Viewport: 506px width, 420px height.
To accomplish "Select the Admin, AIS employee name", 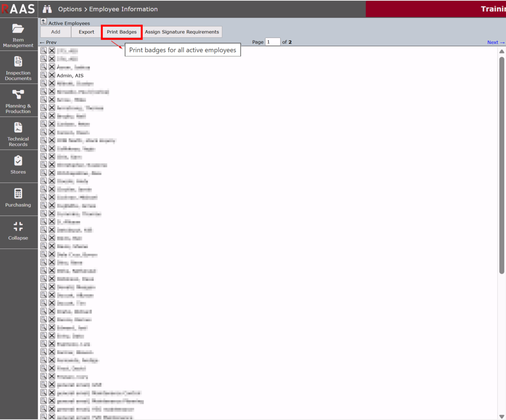I will [70, 76].
